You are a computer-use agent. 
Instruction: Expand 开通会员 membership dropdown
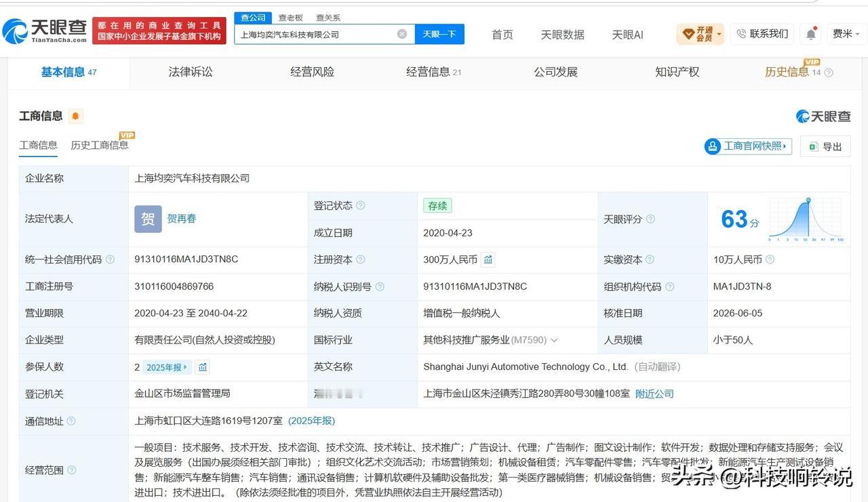coord(701,34)
